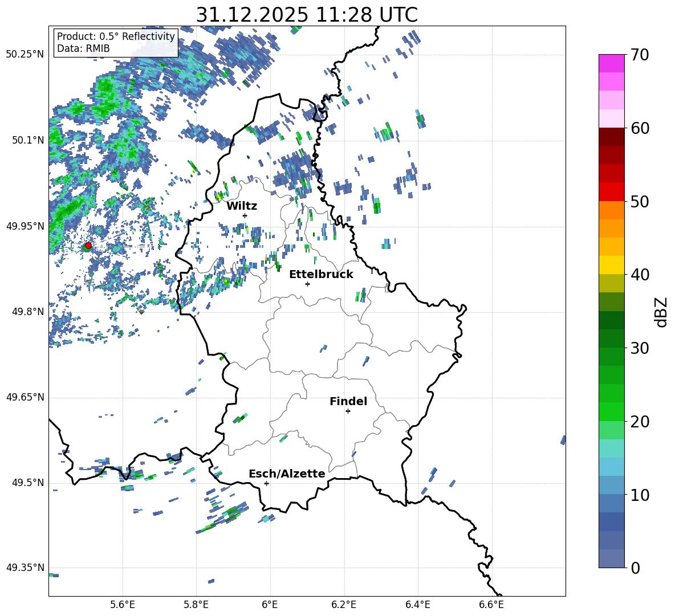Click the 60 value on the colorbar
The height and width of the screenshot is (616, 675).
tap(640, 128)
